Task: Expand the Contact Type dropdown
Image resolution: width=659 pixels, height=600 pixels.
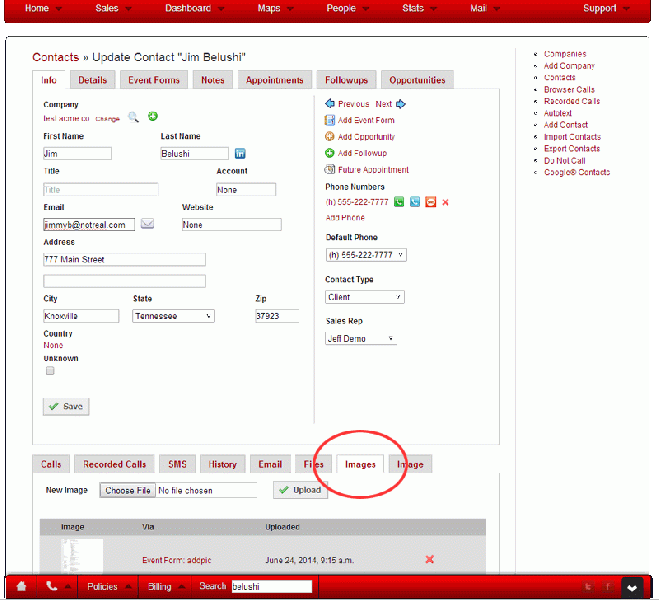Action: (x=365, y=297)
